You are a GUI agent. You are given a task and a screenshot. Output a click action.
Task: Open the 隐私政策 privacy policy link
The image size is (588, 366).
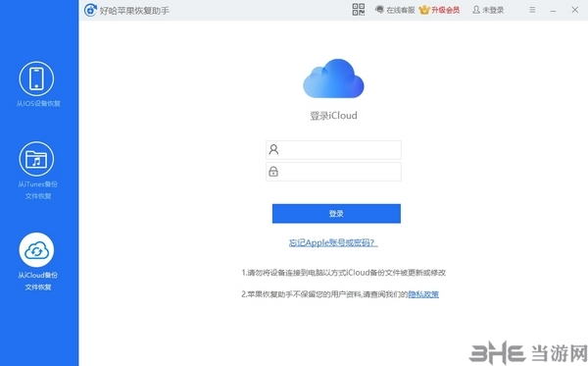click(423, 294)
